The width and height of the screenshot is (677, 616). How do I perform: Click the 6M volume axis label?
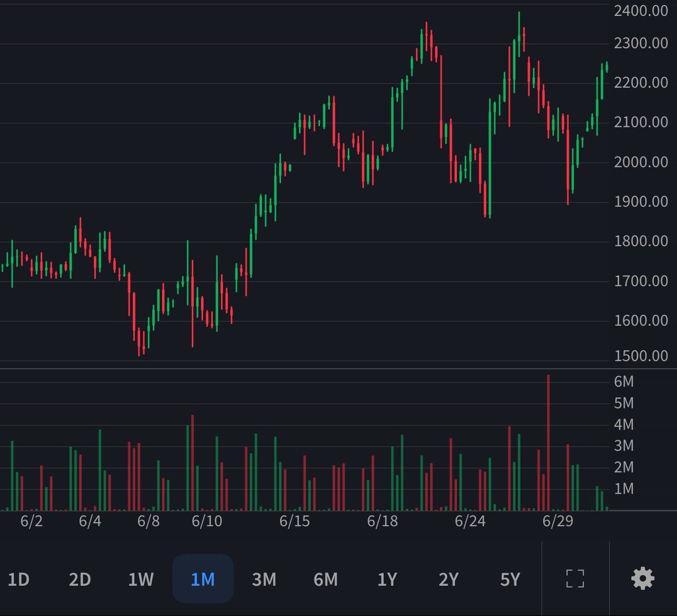tap(624, 382)
